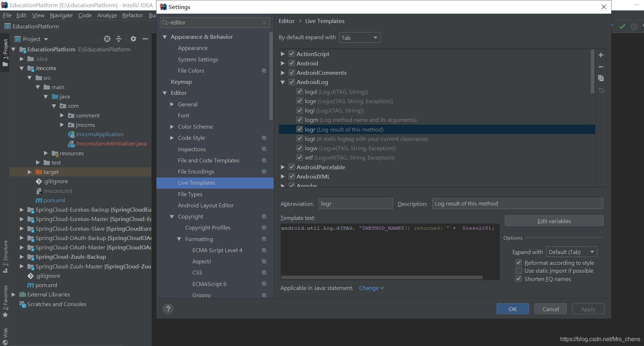Open the By default expand with dropdown

[360, 38]
